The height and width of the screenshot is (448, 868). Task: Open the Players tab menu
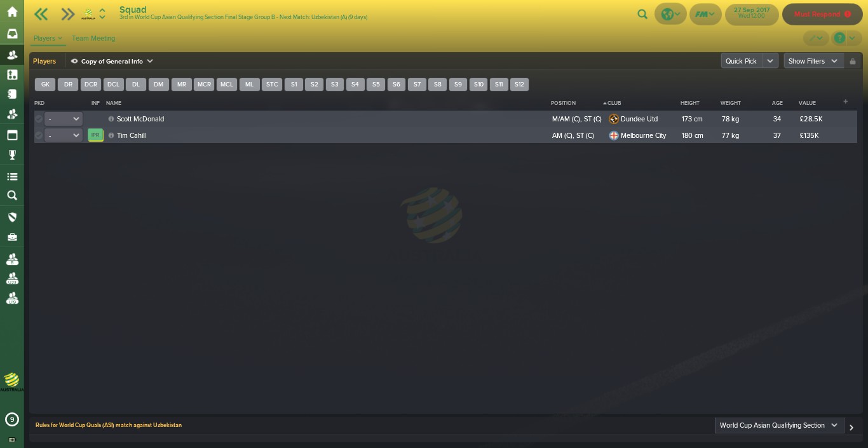(x=48, y=38)
